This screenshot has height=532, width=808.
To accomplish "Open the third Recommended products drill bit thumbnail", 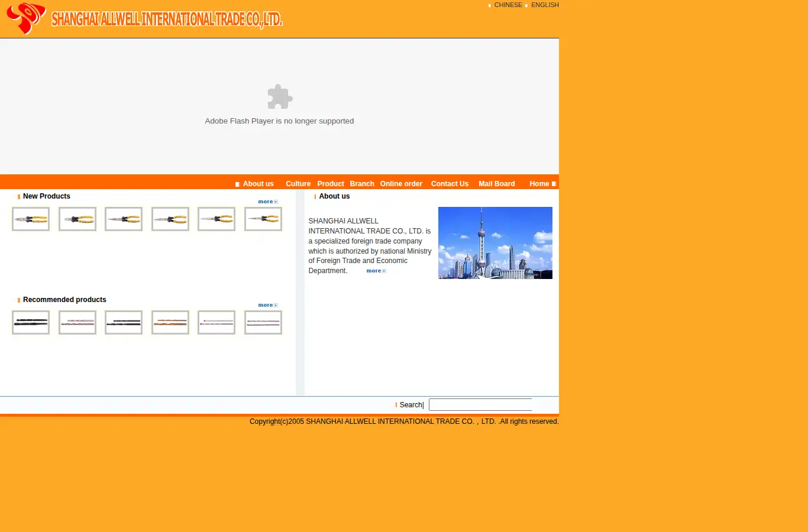I will coord(124,322).
